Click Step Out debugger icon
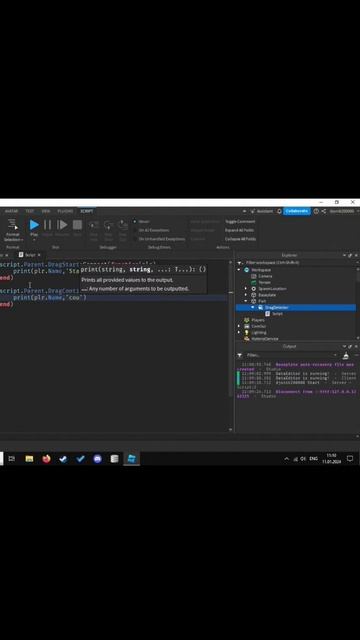 click(123, 225)
